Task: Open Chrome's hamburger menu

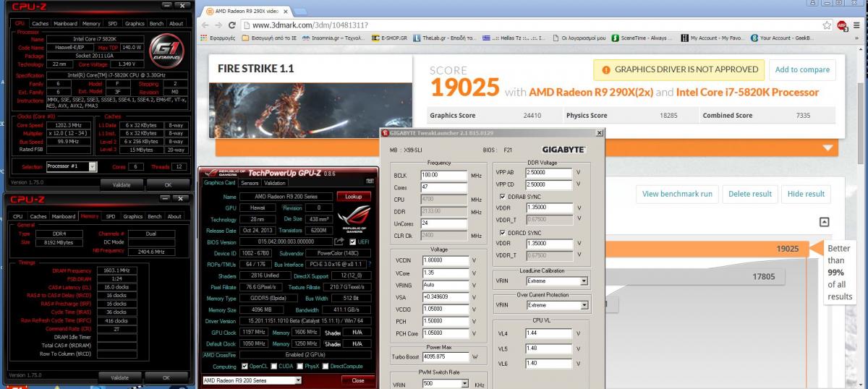Action: 856,25
